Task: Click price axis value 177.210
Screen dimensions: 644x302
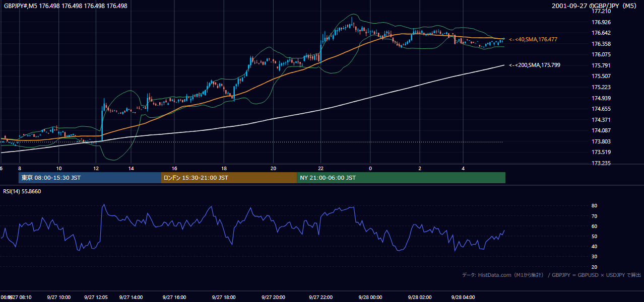Action: [x=601, y=11]
